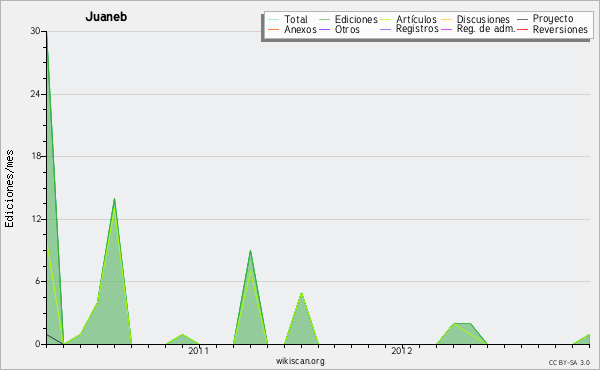Click the 18 y-axis value
The image size is (600, 370).
pyautogui.click(x=35, y=156)
